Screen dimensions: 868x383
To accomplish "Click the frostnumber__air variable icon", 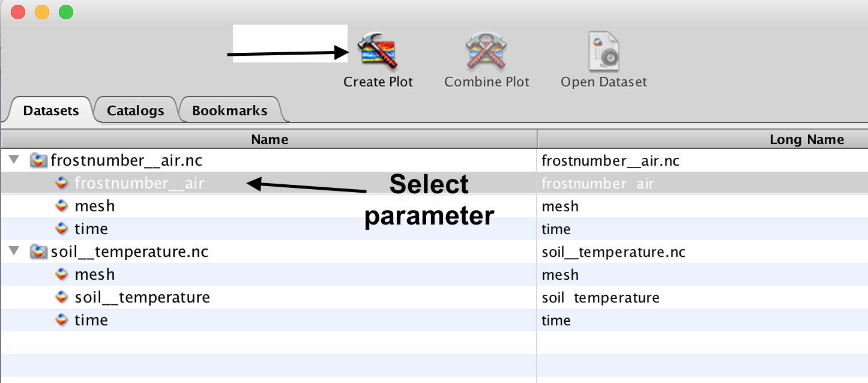I will coord(61,183).
